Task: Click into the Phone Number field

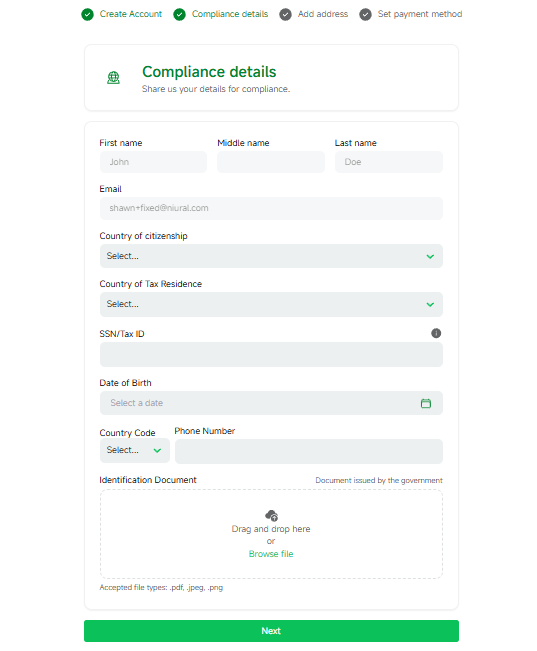Action: (309, 451)
